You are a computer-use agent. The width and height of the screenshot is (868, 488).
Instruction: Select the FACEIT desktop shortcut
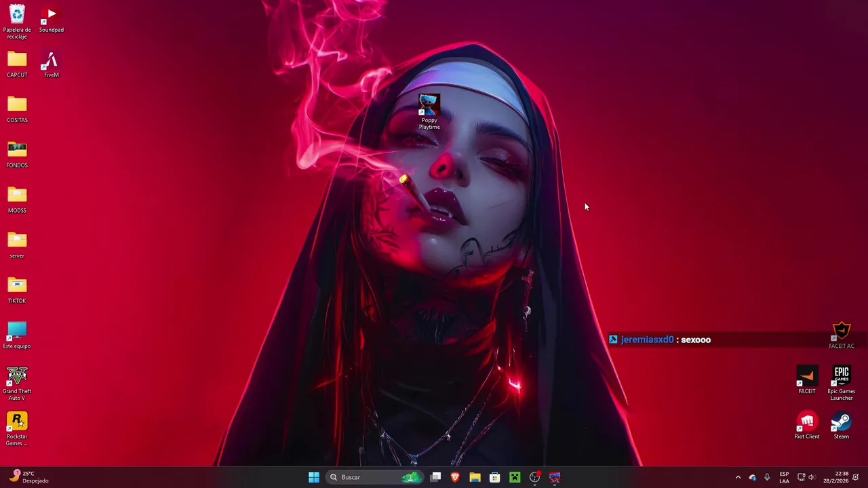coord(807,381)
